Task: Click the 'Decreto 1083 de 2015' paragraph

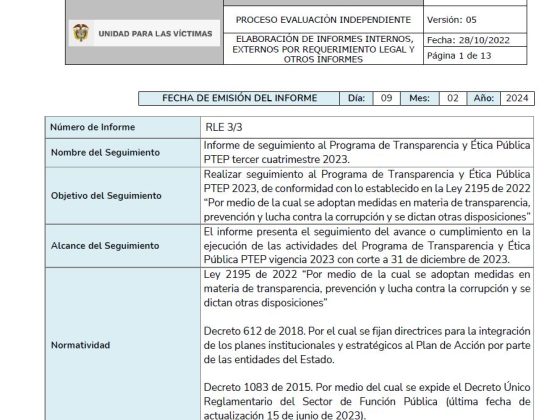Action: coord(367,401)
